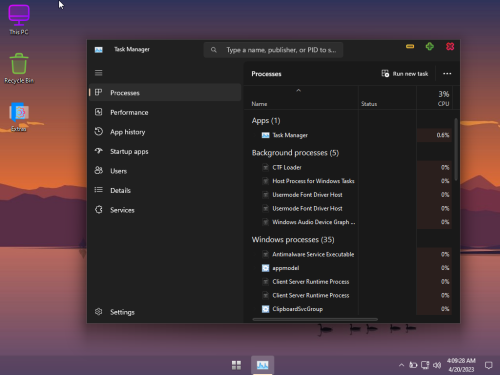Screen dimensions: 500x375
Task: Open the Startup apps gauge icon
Action: coord(98,151)
